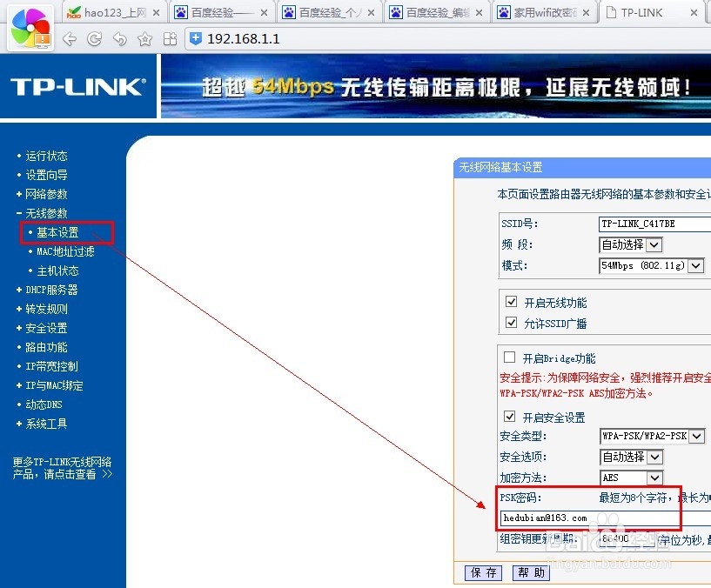Open IP带宽控制 in the sidebar
The height and width of the screenshot is (588, 711).
click(51, 366)
